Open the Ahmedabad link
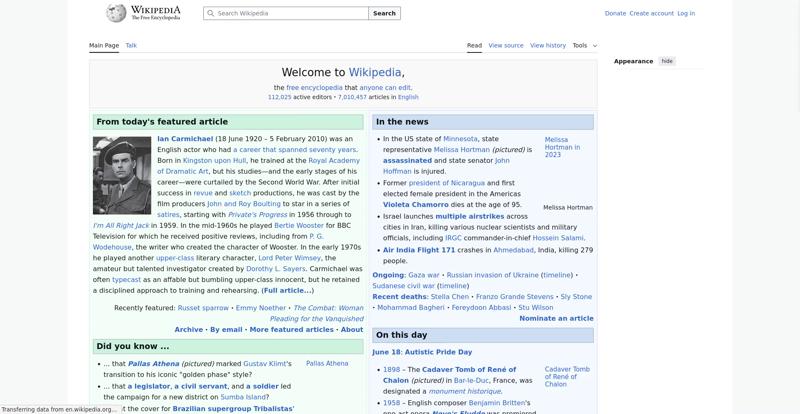Screen dimensions: 800x414 513,250
